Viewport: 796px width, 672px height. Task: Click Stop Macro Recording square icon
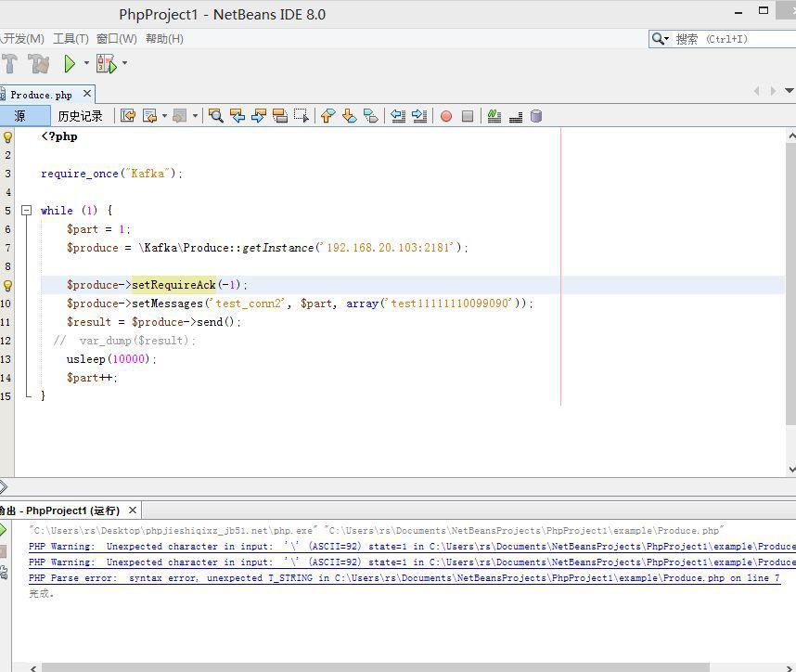click(x=468, y=116)
